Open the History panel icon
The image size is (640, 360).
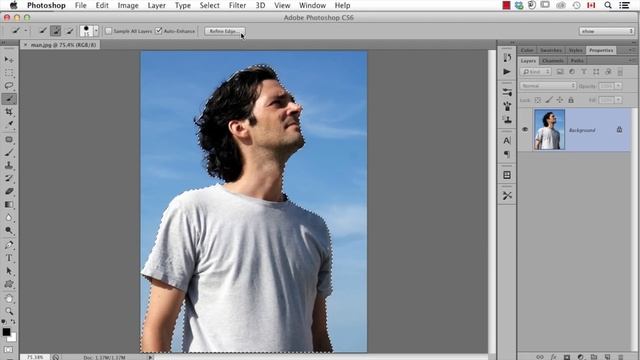(x=507, y=58)
